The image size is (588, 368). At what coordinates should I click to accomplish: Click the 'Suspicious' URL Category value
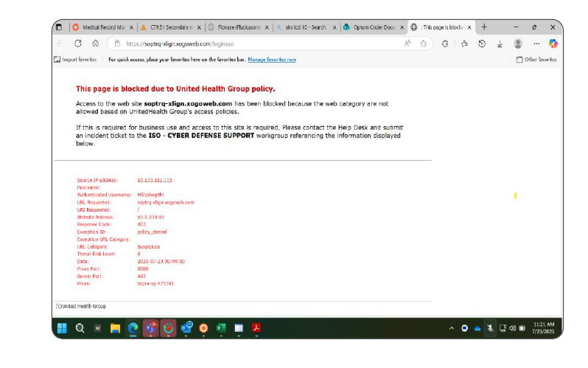pos(149,247)
